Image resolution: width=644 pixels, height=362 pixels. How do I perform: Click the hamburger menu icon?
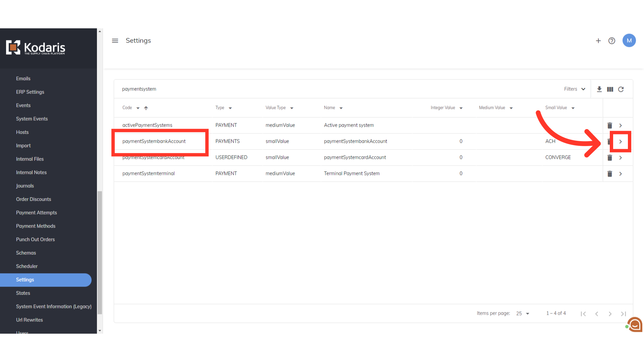pyautogui.click(x=115, y=41)
